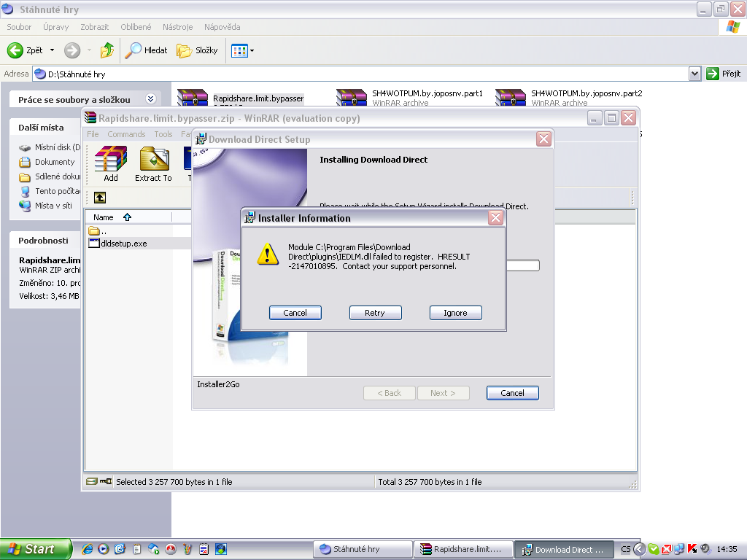
Task: Click the Explorer address bar field
Action: click(x=360, y=74)
